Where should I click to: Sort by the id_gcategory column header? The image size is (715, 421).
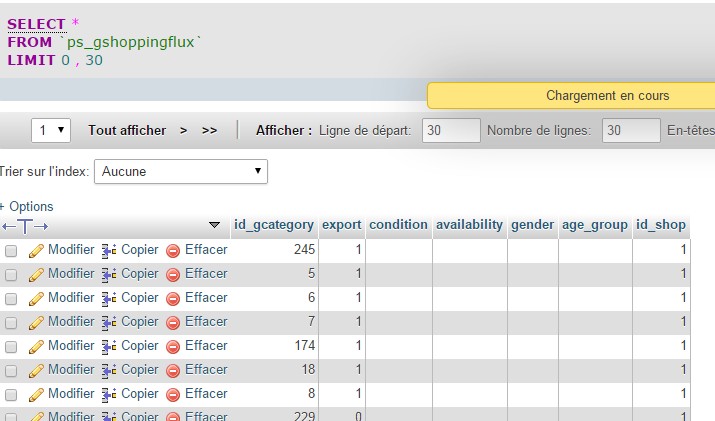click(x=273, y=225)
